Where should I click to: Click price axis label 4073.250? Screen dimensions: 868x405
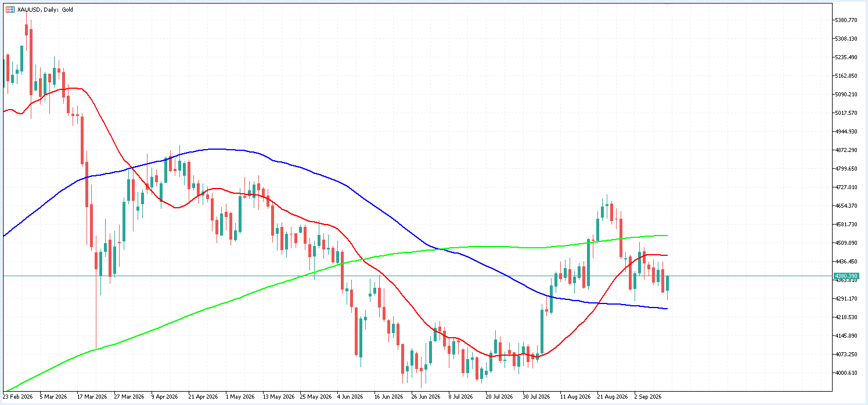click(x=846, y=355)
